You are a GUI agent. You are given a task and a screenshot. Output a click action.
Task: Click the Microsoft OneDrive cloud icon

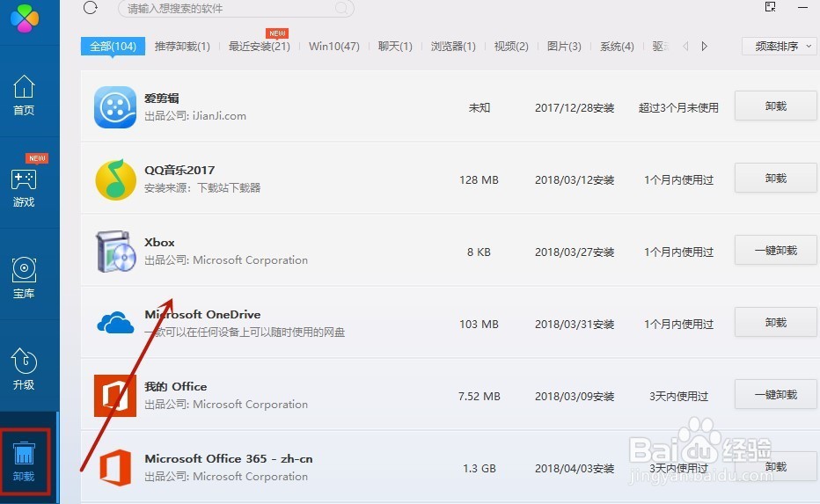point(115,323)
